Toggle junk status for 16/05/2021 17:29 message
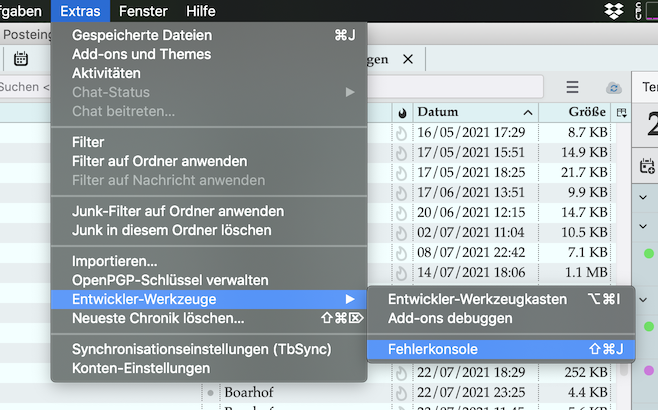Screen dimensions: 658x410 tap(402, 133)
